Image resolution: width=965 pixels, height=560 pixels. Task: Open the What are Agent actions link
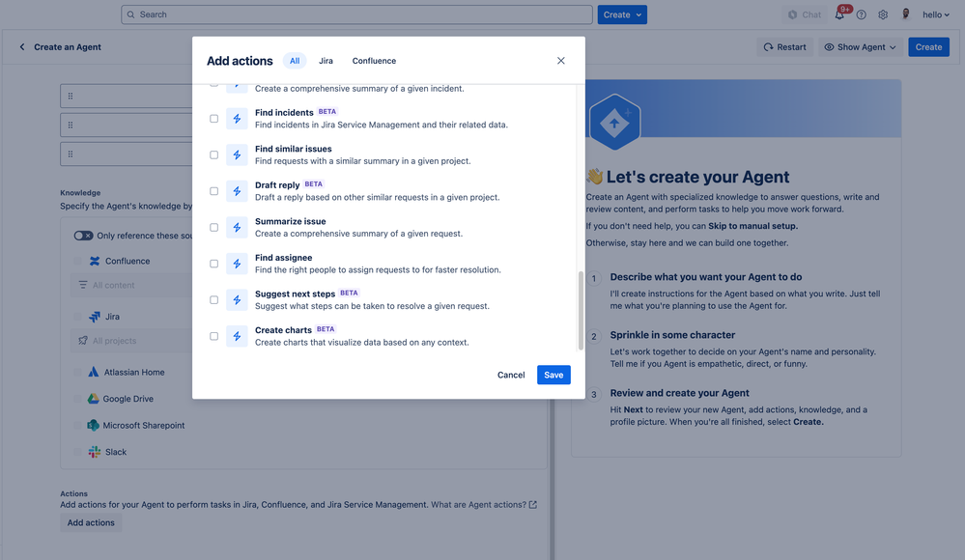(478, 505)
